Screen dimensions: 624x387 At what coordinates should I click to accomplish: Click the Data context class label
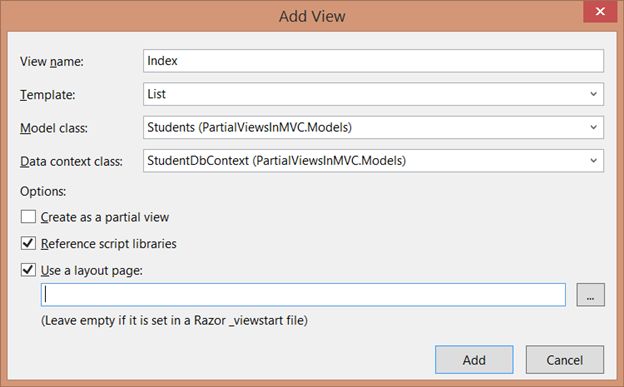tap(71, 162)
